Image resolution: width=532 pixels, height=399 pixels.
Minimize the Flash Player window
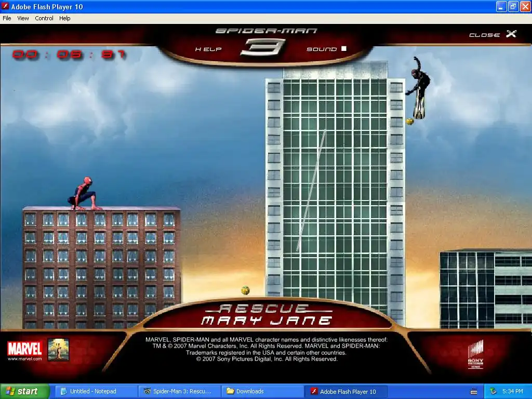click(x=501, y=6)
